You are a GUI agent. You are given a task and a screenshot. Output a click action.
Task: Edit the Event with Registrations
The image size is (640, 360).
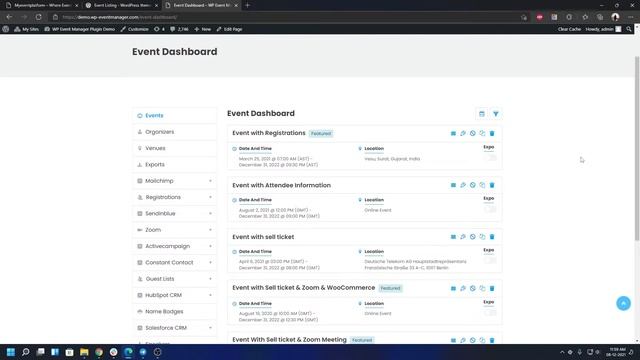pos(463,133)
